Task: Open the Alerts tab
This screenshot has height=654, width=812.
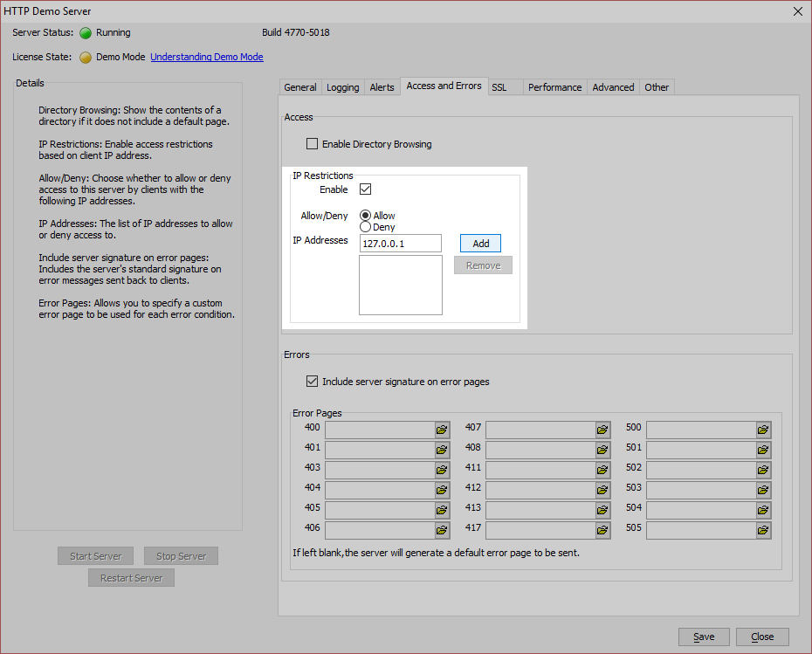Action: [x=382, y=87]
